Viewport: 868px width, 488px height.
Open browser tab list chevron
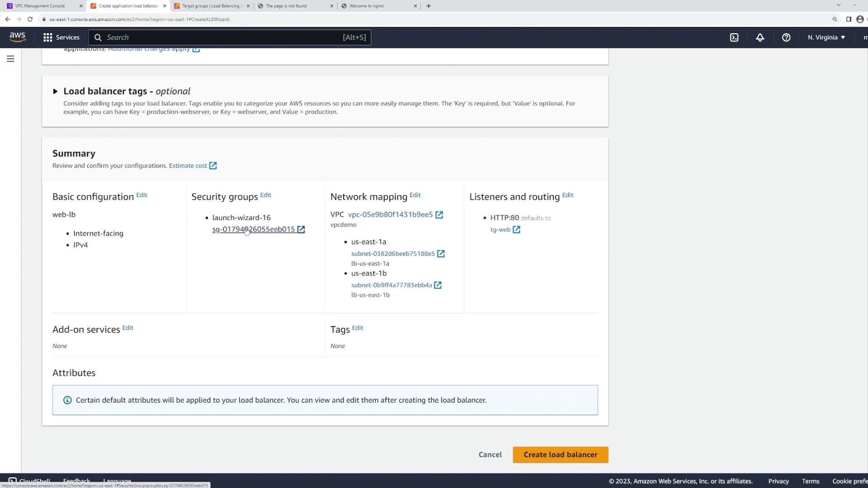[x=838, y=5]
